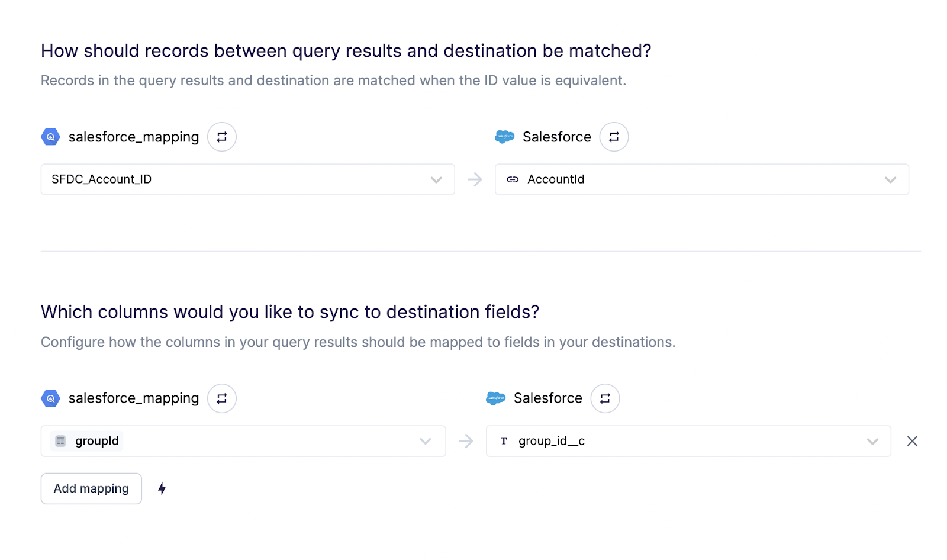The height and width of the screenshot is (560, 947).
Task: Click the Salesforce cloud logo in column sync section
Action: pos(495,398)
